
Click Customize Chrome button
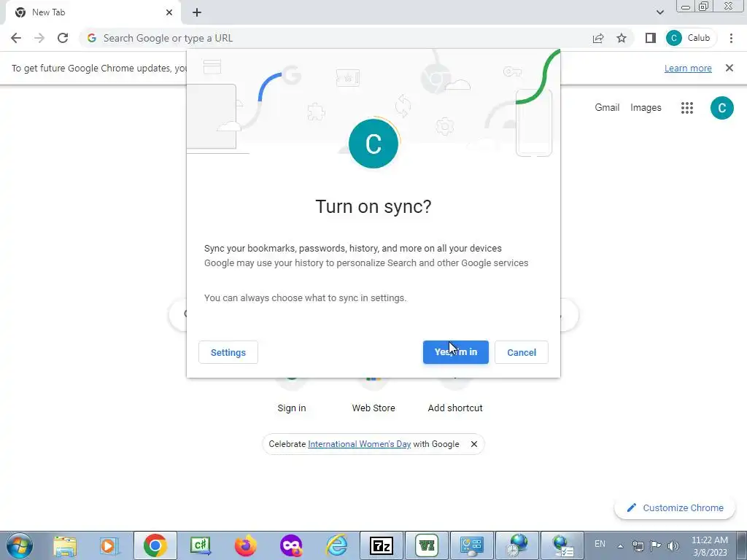pos(675,507)
